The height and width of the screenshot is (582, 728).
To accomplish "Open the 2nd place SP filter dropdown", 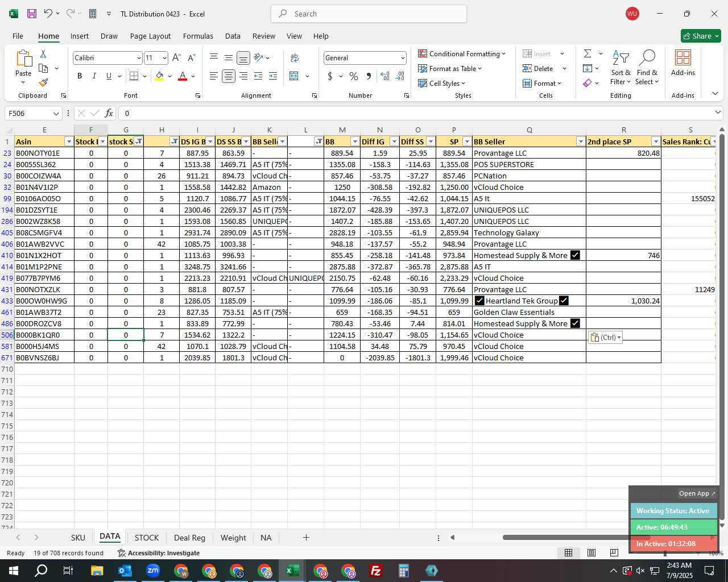I will coord(656,142).
